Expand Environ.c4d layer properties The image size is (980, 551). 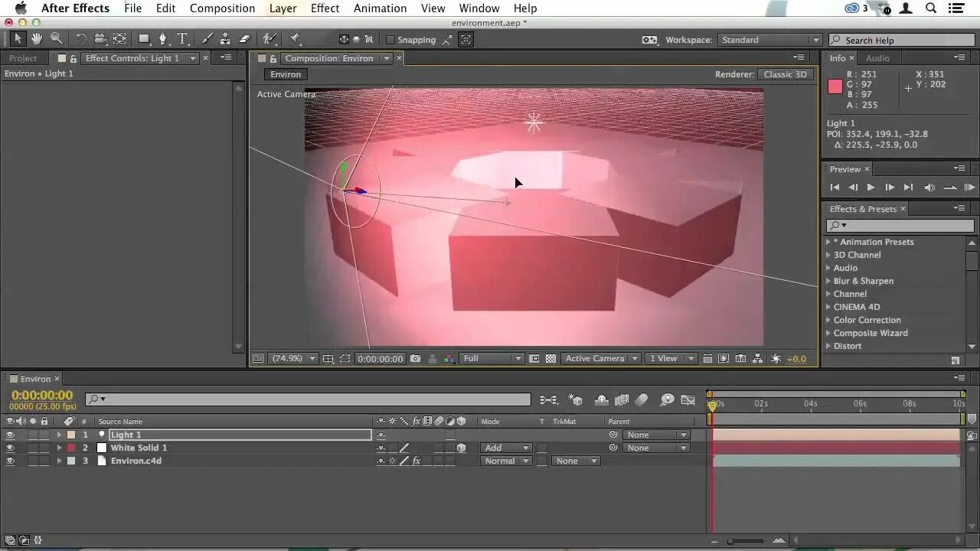[59, 461]
